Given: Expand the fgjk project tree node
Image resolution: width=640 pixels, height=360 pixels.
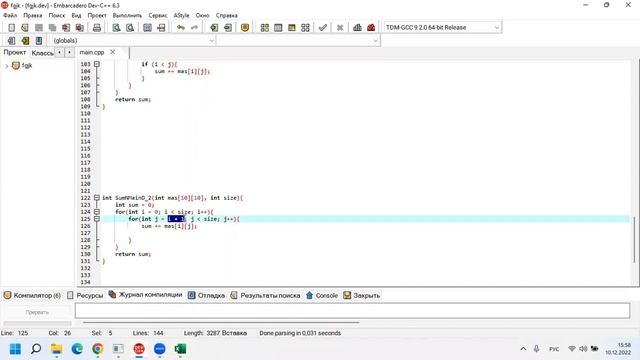Looking at the screenshot, I should [7, 66].
